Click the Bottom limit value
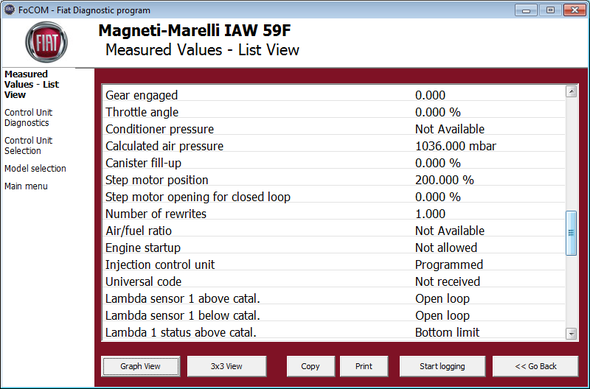The image size is (590, 389). tap(447, 332)
